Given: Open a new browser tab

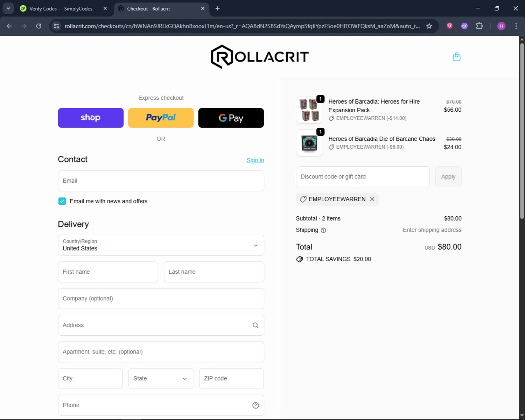Looking at the screenshot, I should click(217, 8).
